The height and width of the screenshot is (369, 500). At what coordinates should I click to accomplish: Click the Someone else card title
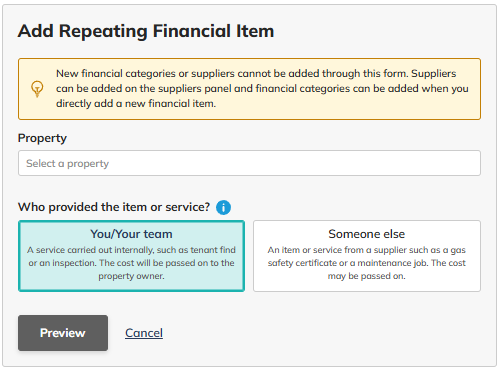367,234
